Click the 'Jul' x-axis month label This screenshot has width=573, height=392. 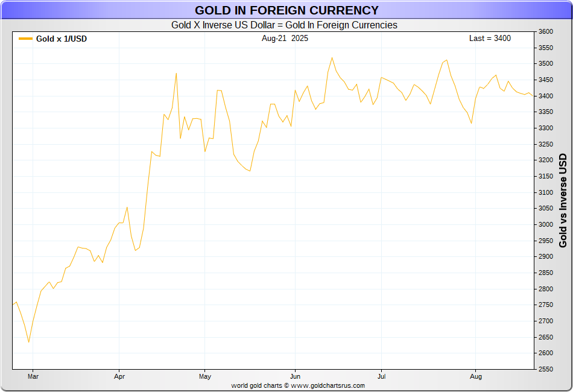(x=382, y=376)
